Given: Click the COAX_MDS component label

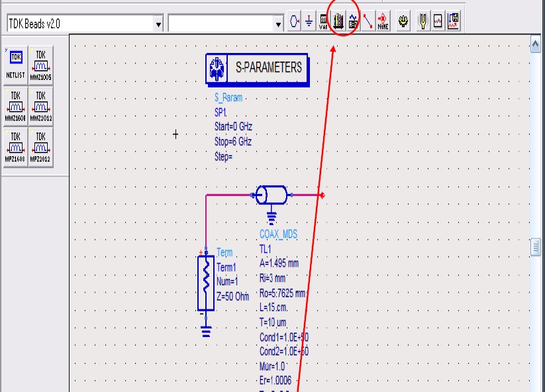Looking at the screenshot, I should click(x=278, y=234).
